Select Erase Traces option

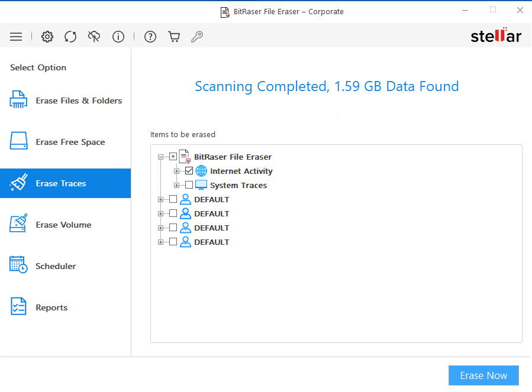pos(66,183)
